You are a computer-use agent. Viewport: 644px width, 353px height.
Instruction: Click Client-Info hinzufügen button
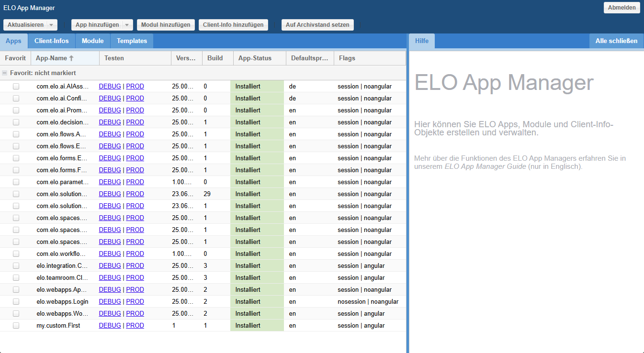point(233,25)
